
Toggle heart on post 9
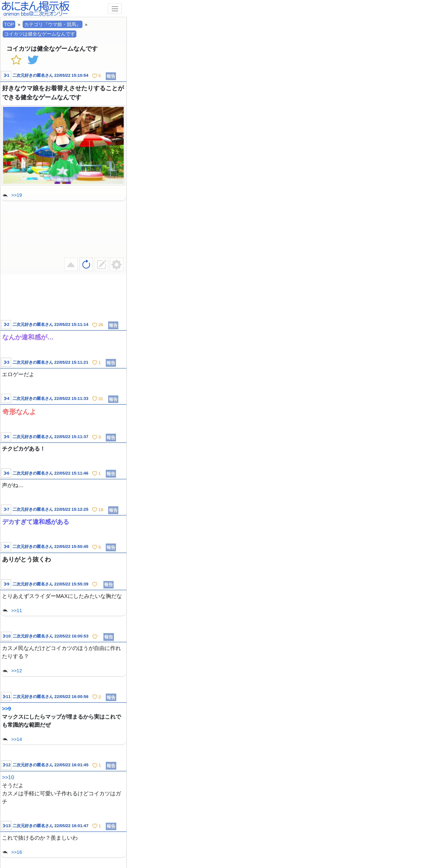pos(95,584)
